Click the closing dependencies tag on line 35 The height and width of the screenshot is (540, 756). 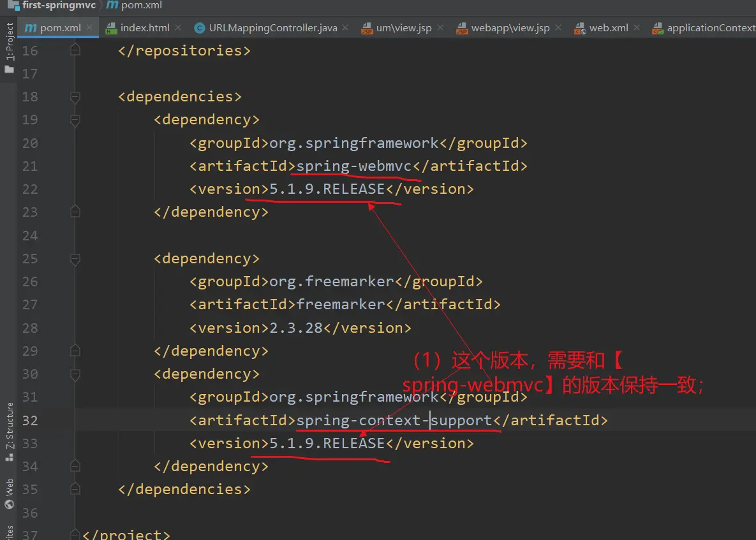click(184, 490)
